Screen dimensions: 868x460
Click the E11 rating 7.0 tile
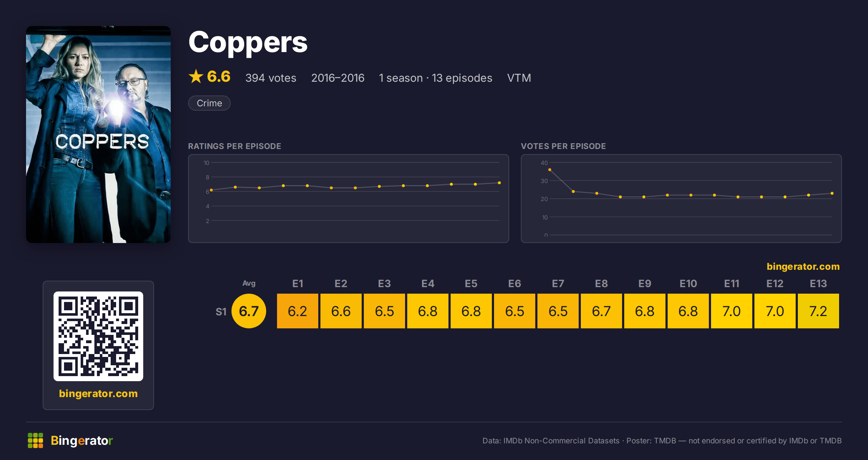732,311
